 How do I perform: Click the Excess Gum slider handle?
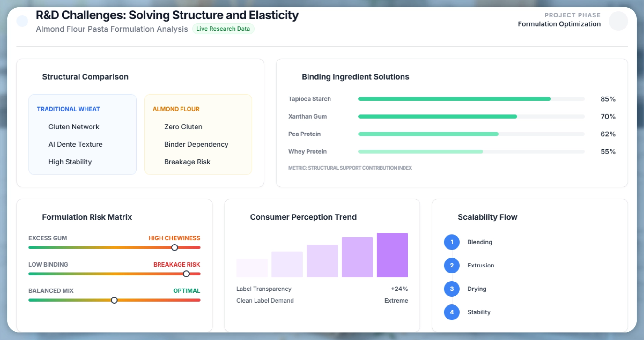pyautogui.click(x=174, y=247)
